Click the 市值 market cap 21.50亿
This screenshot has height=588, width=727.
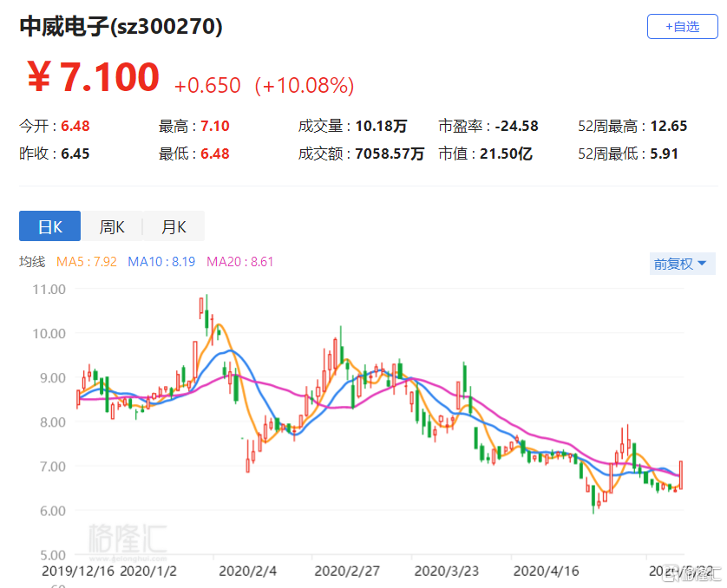tap(506, 154)
